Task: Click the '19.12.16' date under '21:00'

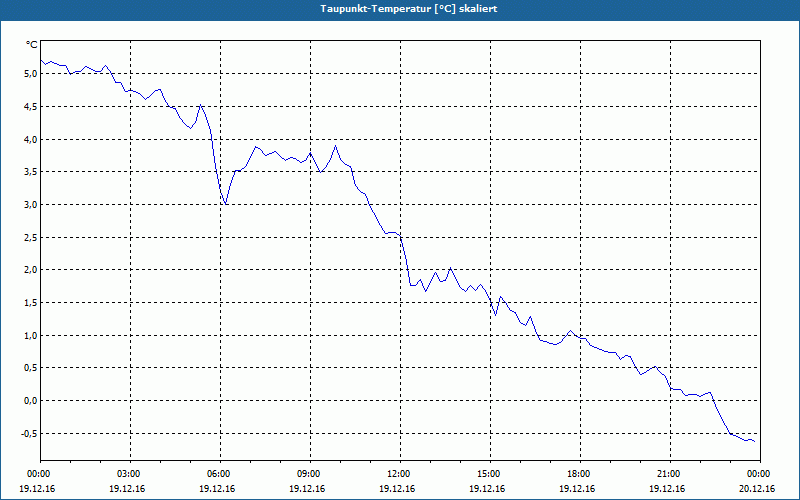Action: tap(667, 489)
